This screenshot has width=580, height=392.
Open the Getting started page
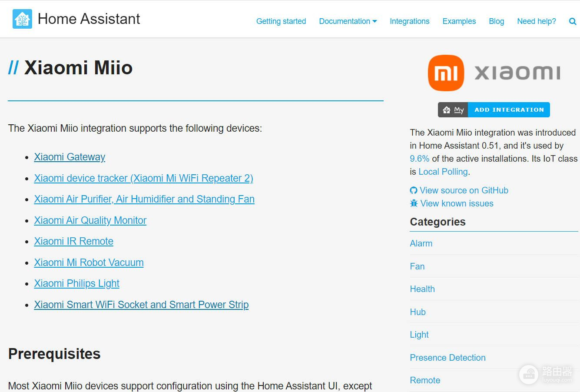[281, 21]
